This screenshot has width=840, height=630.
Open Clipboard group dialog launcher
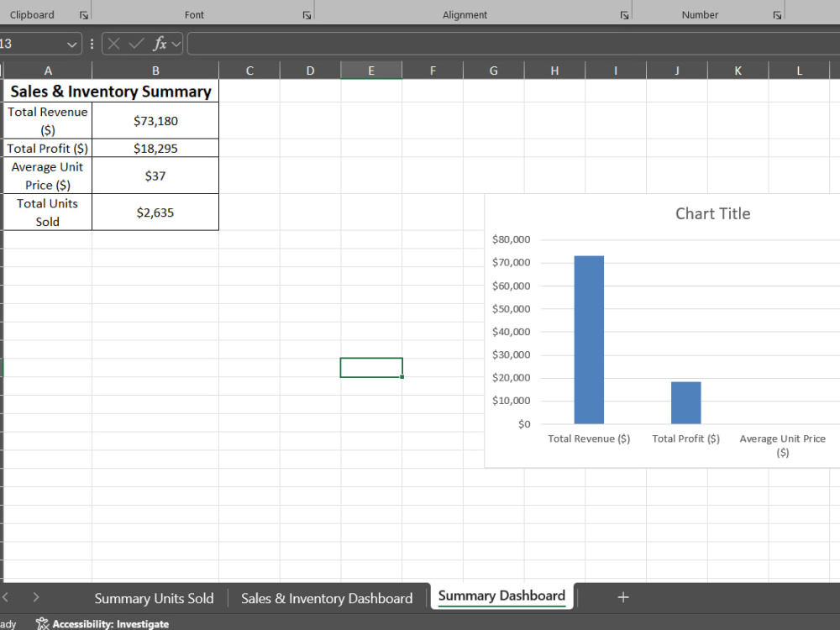tap(84, 15)
